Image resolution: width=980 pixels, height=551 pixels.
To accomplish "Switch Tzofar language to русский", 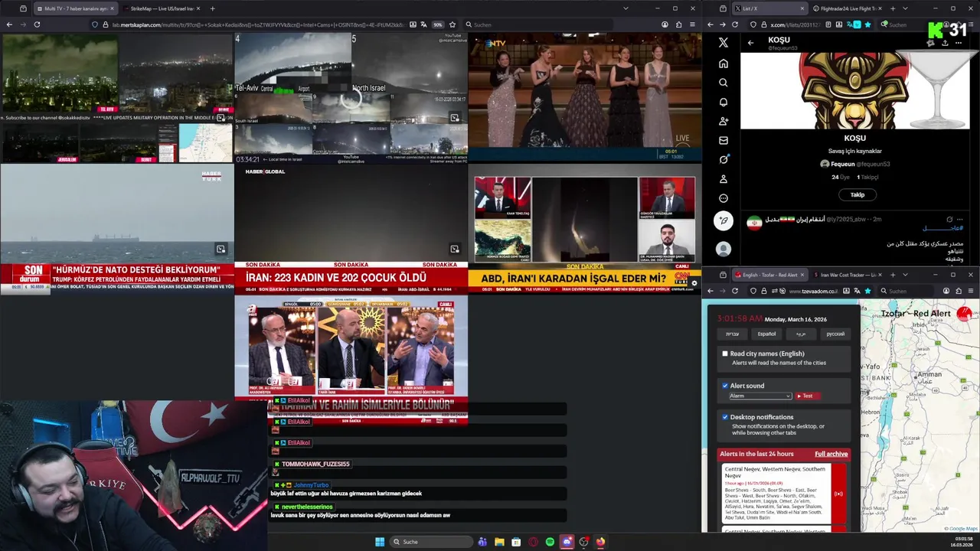I will pos(835,334).
